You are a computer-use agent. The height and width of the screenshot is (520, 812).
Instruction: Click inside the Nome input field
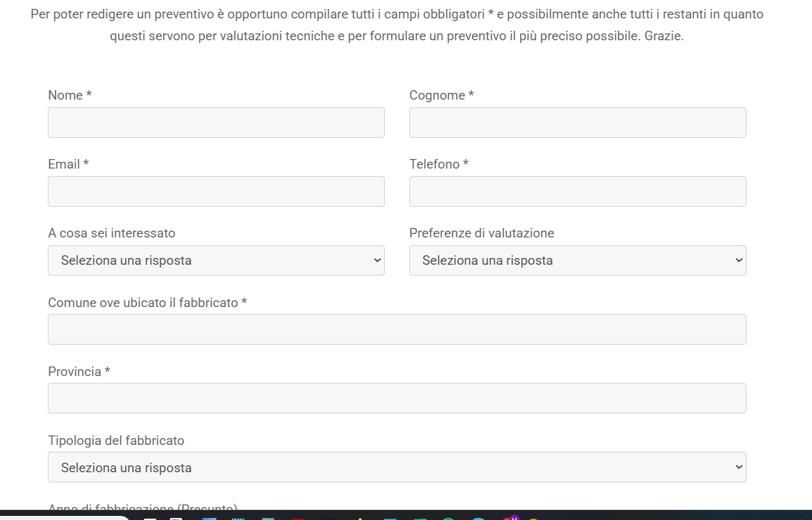pyautogui.click(x=216, y=122)
